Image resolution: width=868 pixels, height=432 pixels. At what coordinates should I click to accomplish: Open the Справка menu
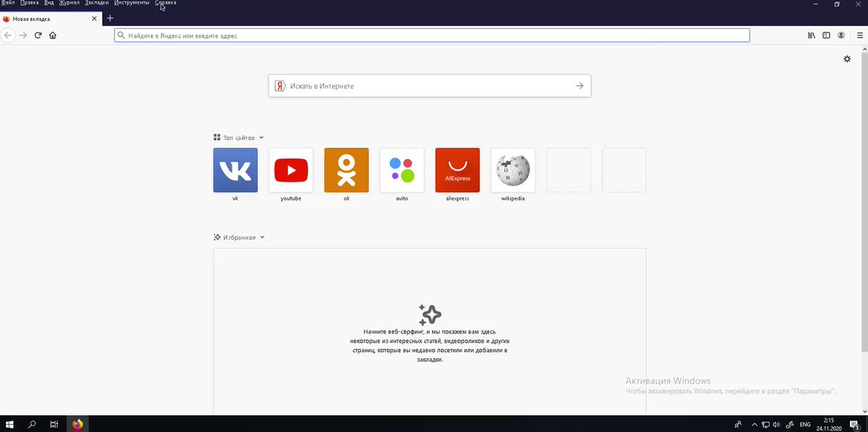165,3
